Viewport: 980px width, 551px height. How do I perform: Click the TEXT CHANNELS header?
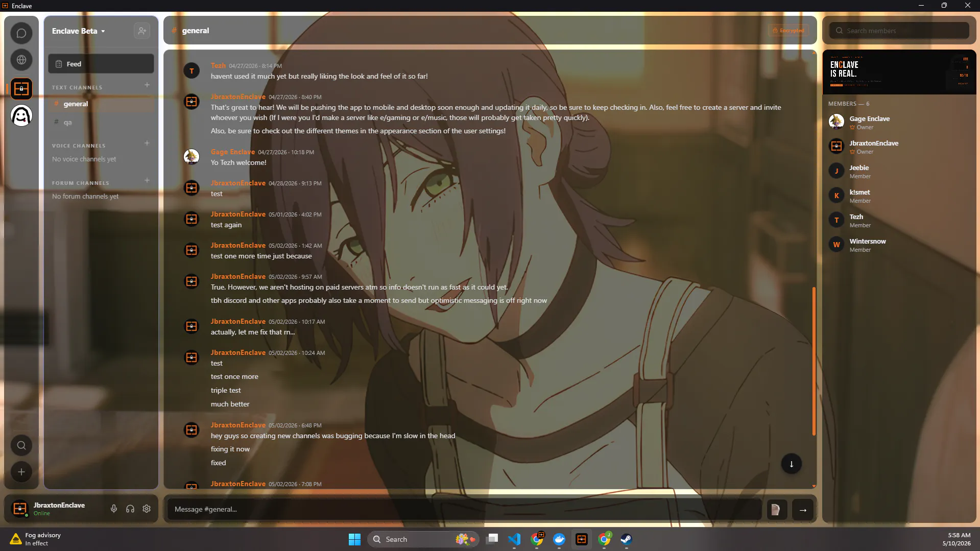[77, 87]
